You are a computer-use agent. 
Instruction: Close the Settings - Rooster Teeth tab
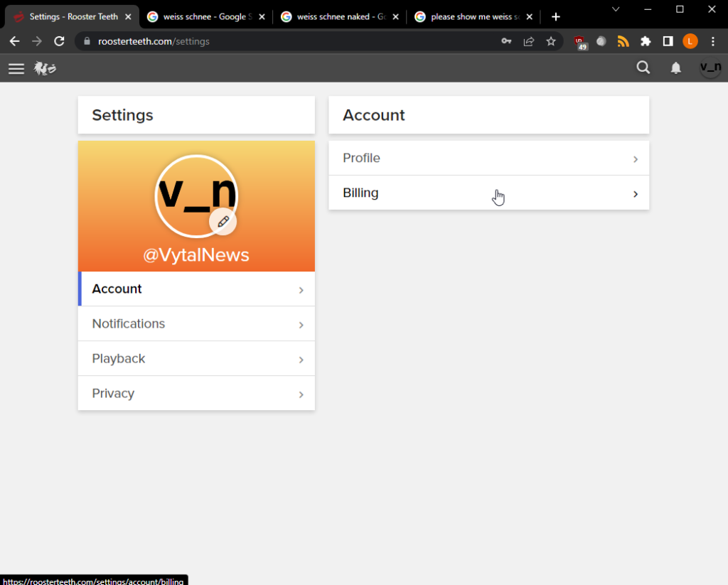pos(129,17)
